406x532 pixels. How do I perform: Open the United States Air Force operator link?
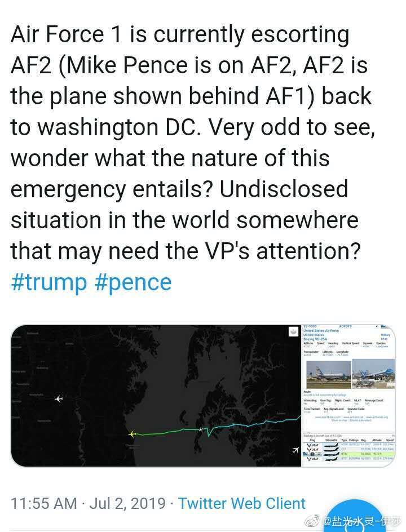pyautogui.click(x=321, y=330)
